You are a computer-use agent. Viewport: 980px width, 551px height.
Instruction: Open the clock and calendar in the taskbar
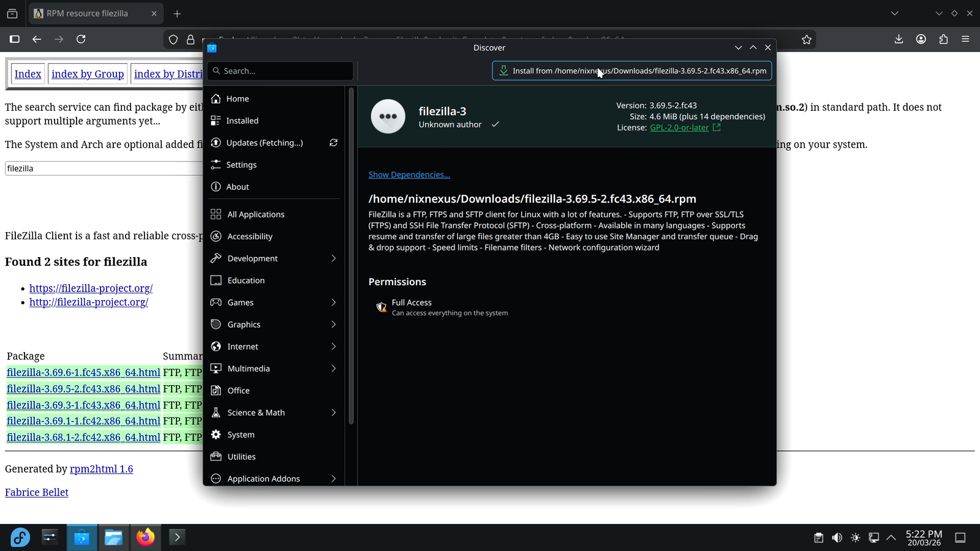(x=924, y=538)
